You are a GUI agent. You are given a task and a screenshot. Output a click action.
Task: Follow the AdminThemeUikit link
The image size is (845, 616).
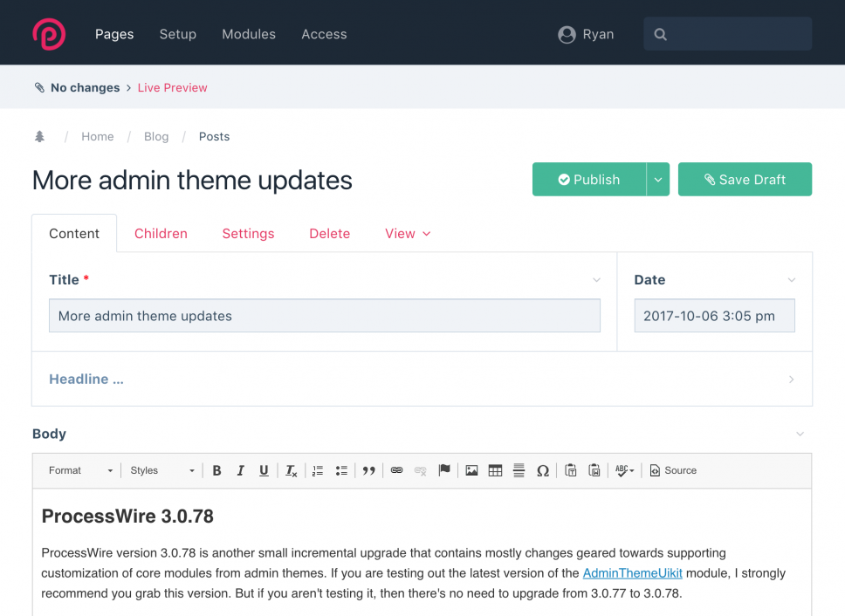(633, 573)
